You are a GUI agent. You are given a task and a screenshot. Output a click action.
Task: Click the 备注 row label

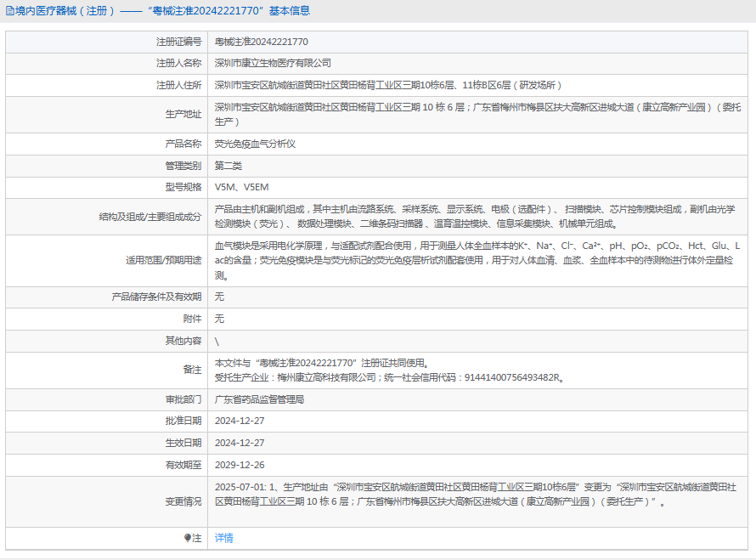click(192, 370)
